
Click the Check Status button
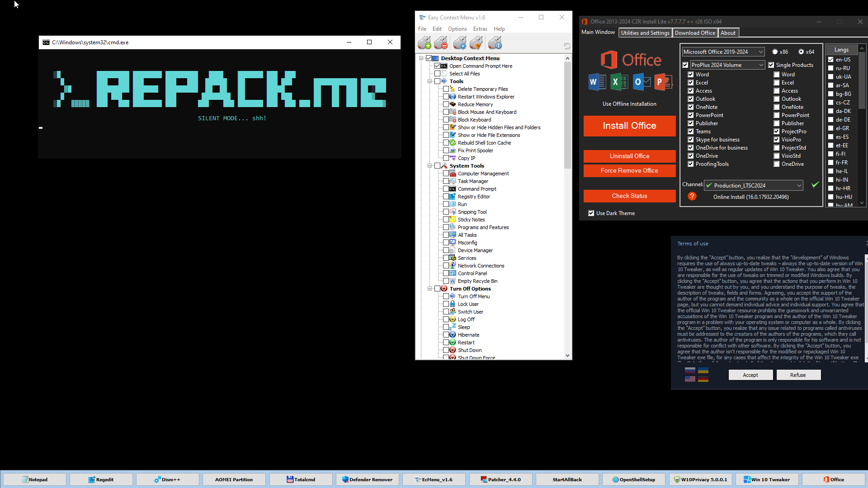point(629,196)
